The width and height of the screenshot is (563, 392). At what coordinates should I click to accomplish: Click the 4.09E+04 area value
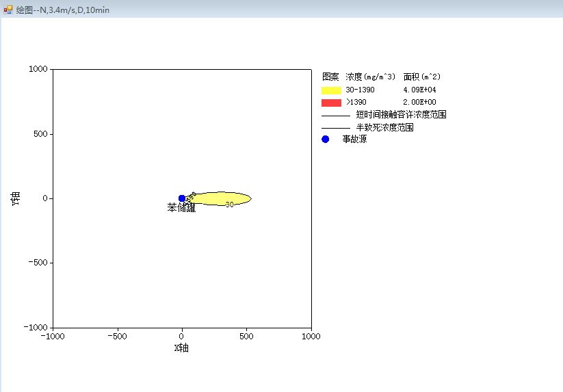tap(419, 90)
